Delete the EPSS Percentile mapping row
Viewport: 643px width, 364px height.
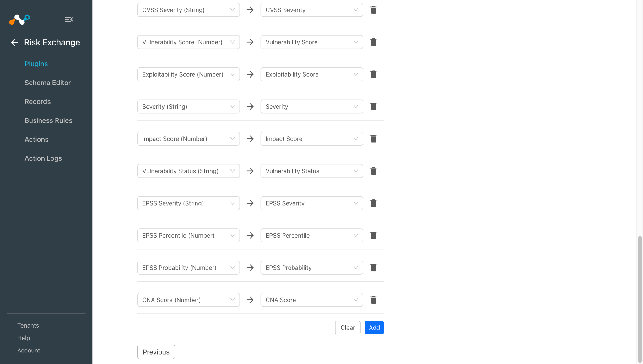click(373, 235)
